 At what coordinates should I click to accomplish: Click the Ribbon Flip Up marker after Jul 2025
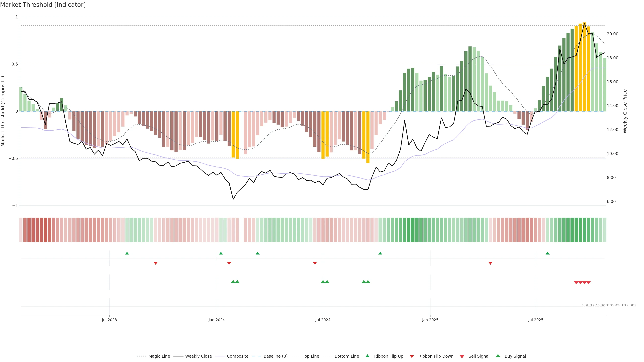tap(548, 253)
